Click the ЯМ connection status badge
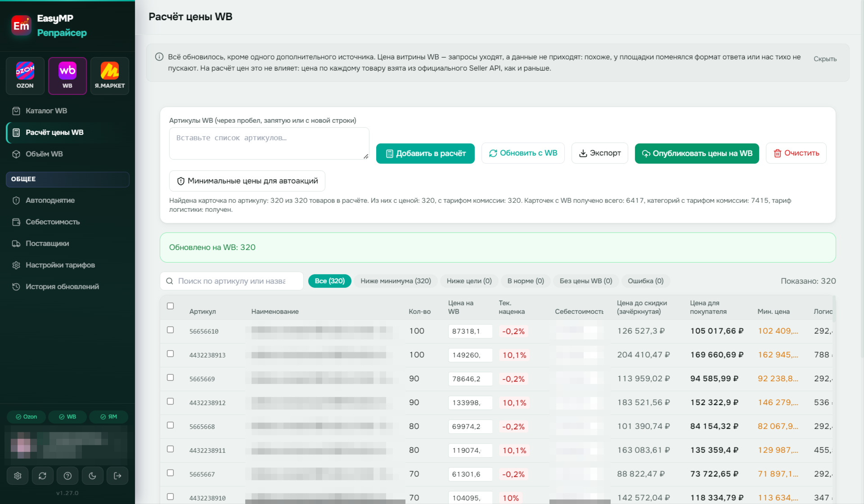This screenshot has height=504, width=864. click(108, 417)
